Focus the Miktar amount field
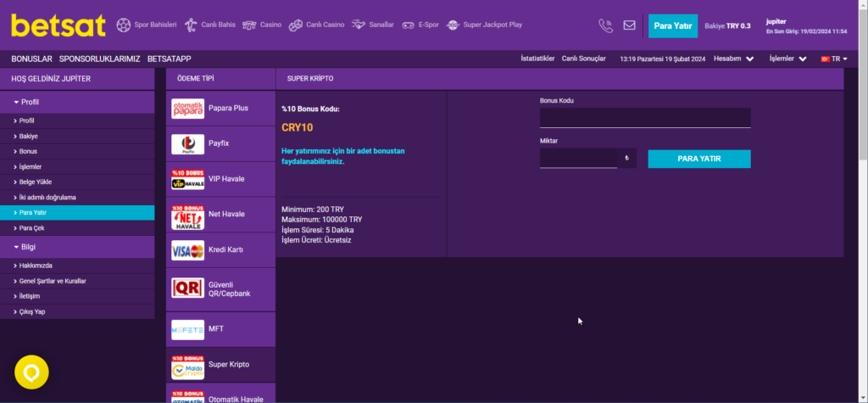This screenshot has height=403, width=868. (578, 158)
